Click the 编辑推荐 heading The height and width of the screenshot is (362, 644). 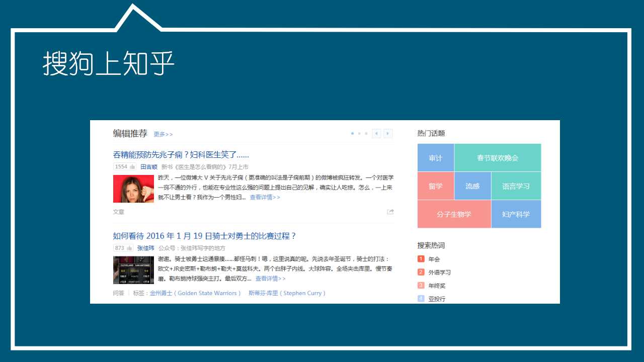coord(130,134)
